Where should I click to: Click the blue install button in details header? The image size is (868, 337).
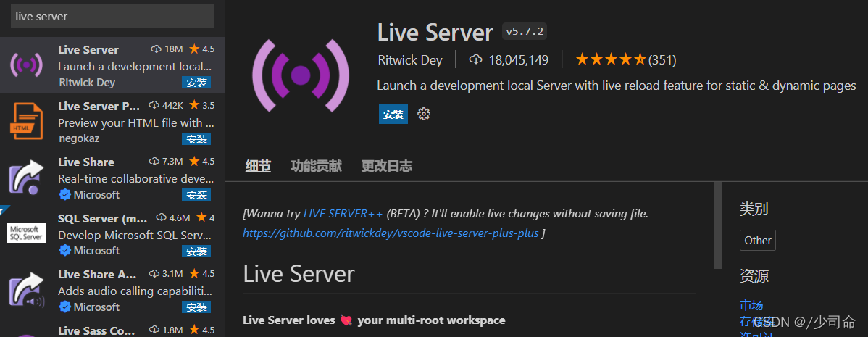point(393,114)
